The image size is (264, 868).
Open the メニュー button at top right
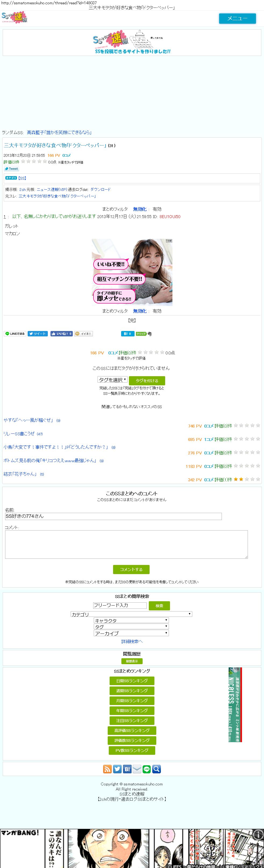(x=237, y=19)
